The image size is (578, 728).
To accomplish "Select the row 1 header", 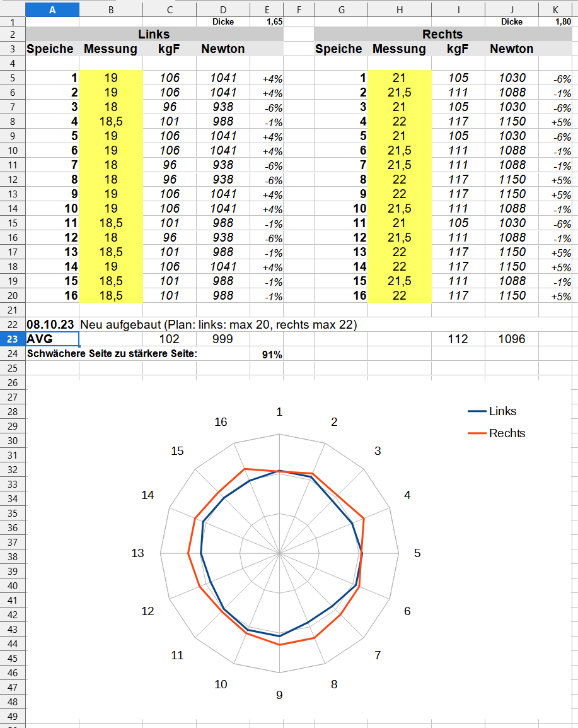I will pyautogui.click(x=13, y=22).
